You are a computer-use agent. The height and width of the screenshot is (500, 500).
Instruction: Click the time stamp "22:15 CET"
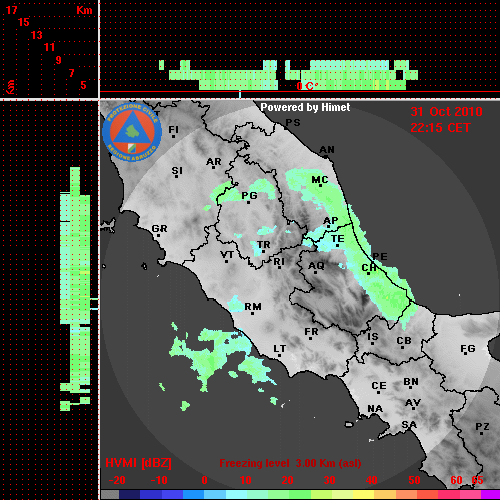tap(440, 128)
